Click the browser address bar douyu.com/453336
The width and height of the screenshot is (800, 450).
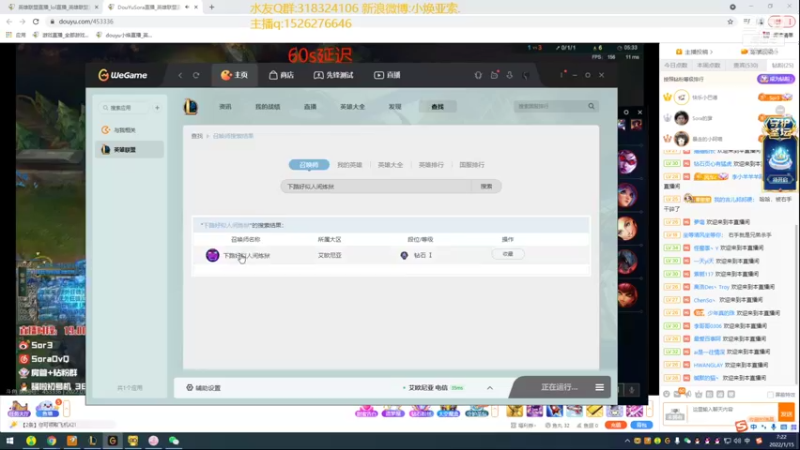86,21
